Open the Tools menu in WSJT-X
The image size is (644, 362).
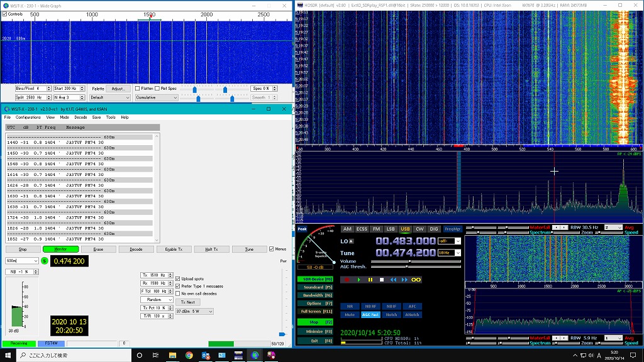(111, 118)
